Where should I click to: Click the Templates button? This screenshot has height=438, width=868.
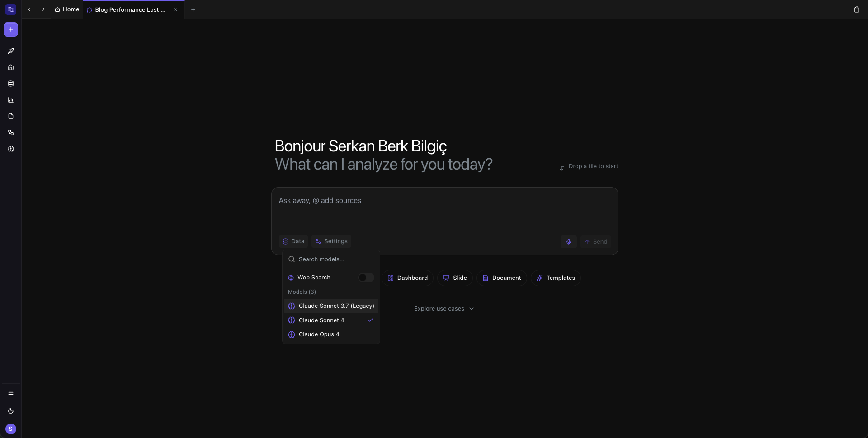coord(556,278)
